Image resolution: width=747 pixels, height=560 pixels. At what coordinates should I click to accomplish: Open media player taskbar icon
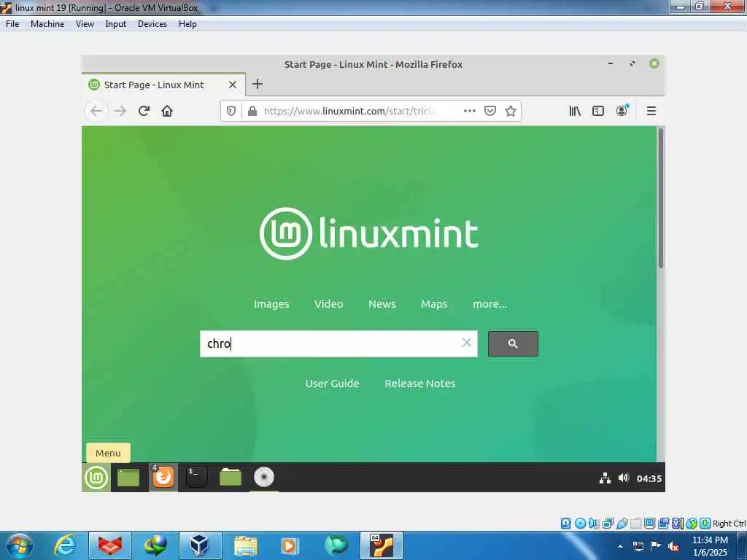pyautogui.click(x=289, y=545)
